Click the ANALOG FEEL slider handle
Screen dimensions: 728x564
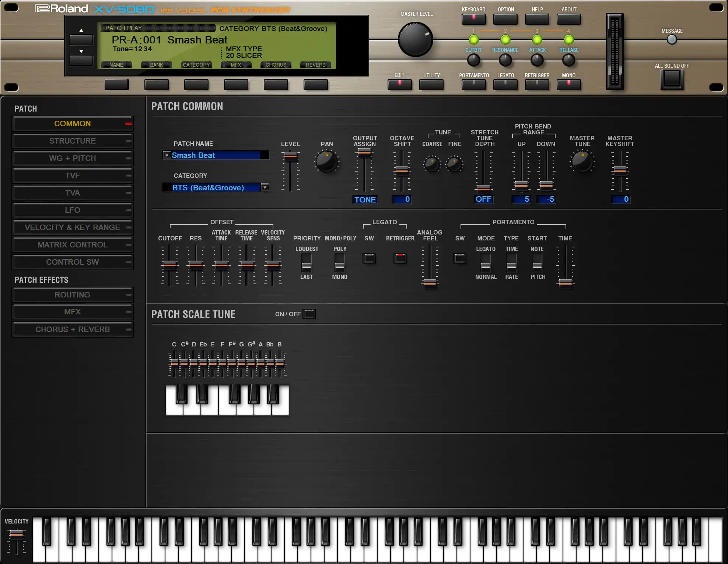pos(430,283)
